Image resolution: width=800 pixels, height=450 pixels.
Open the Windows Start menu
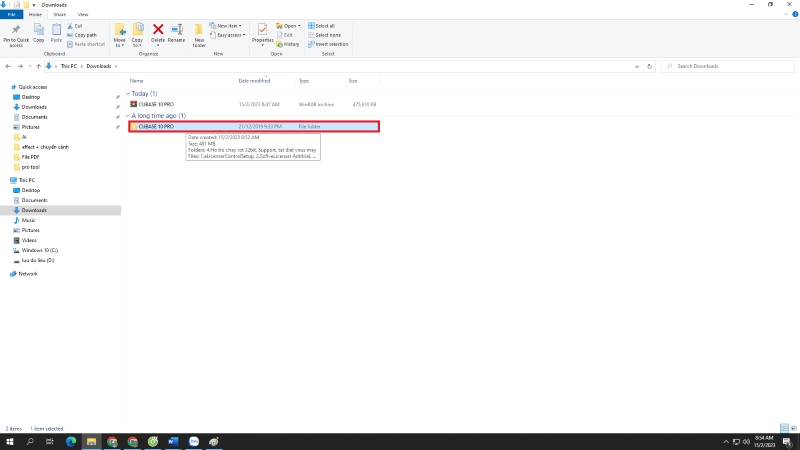click(x=10, y=442)
